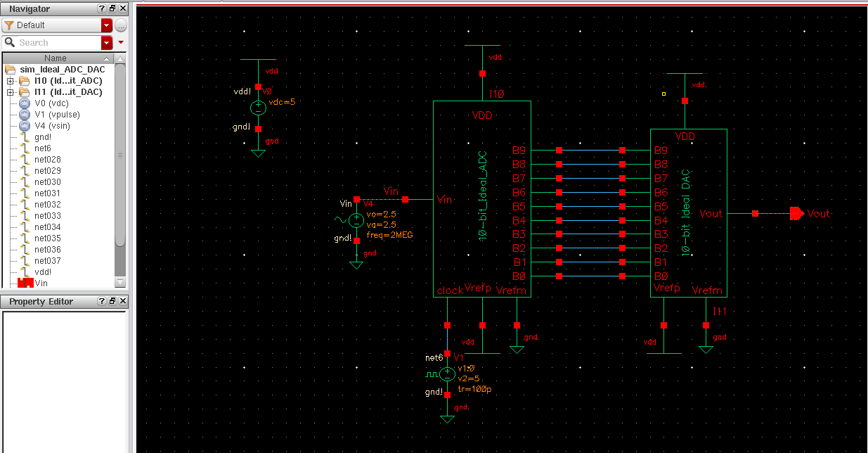Expand the I11 Ideal DAC tree node
The height and width of the screenshot is (453, 868).
[x=11, y=92]
